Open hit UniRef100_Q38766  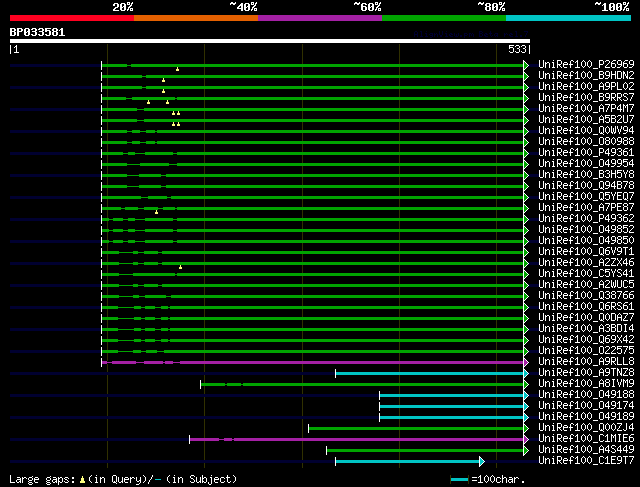[586, 296]
